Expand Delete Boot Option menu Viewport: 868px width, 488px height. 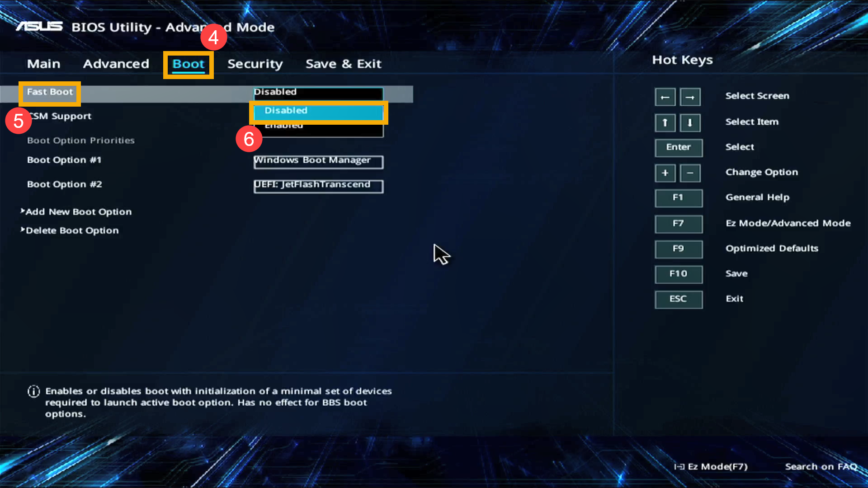tap(72, 230)
